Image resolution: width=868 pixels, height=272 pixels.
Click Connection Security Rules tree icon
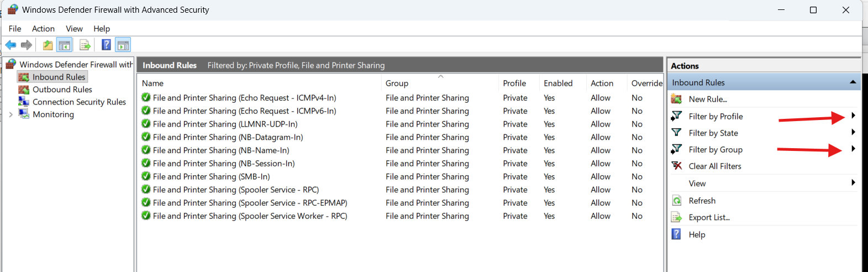pos(24,102)
